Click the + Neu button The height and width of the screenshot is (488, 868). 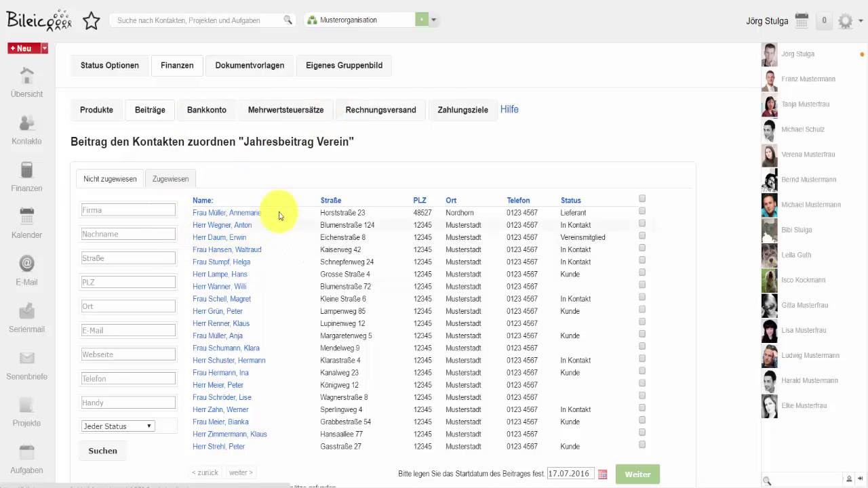click(x=24, y=48)
